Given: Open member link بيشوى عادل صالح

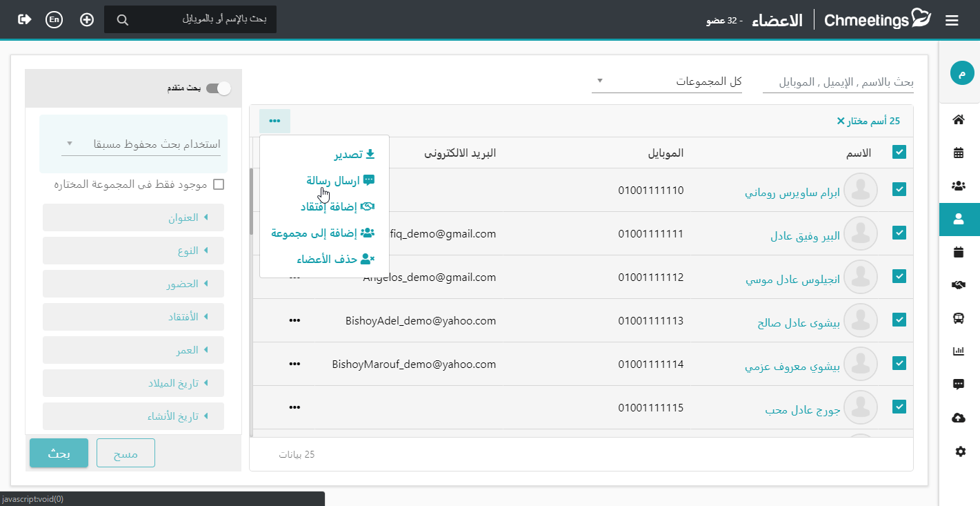Looking at the screenshot, I should pyautogui.click(x=799, y=323).
